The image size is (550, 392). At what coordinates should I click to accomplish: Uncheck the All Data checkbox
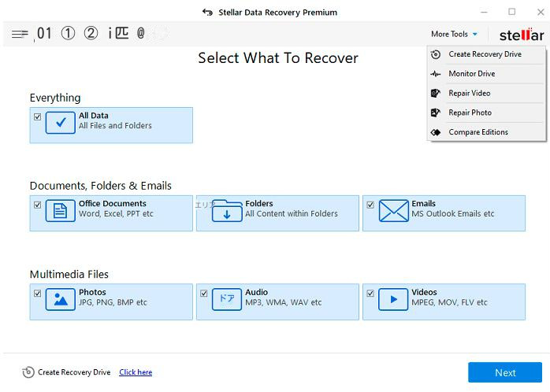38,116
